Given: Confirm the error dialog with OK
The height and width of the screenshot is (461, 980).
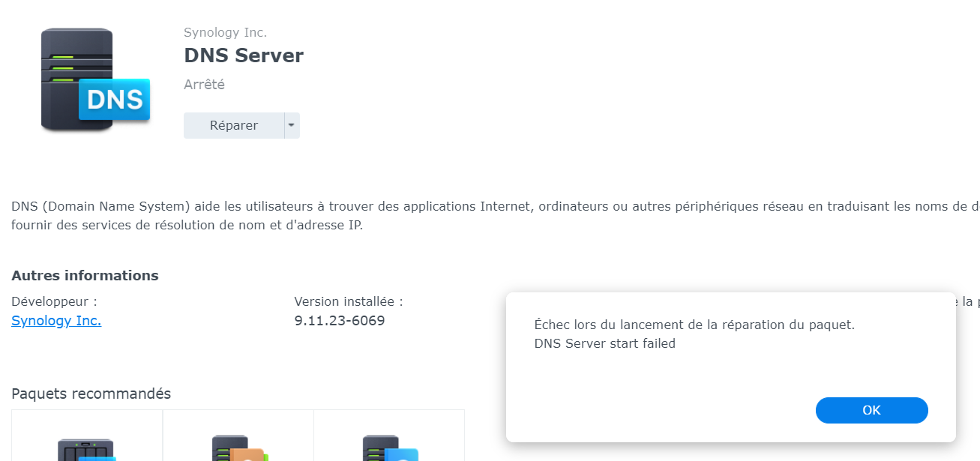Looking at the screenshot, I should [871, 410].
